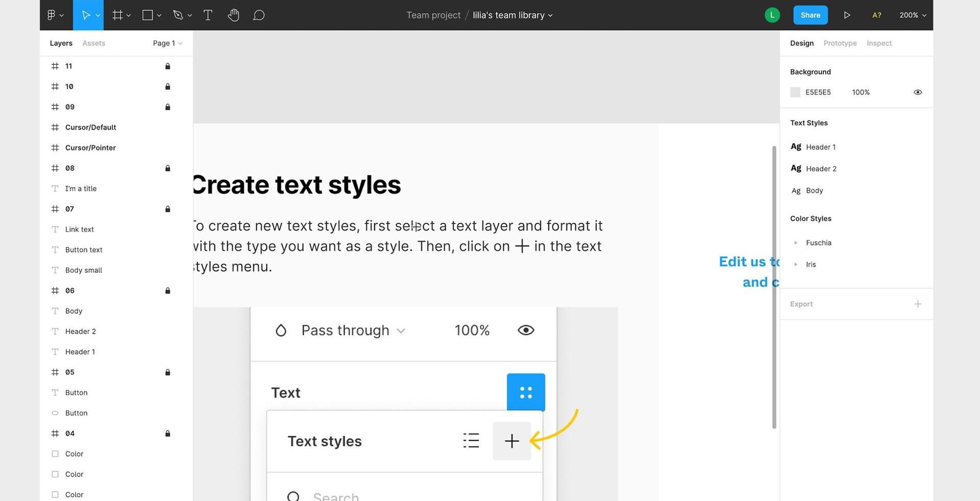Image resolution: width=980 pixels, height=501 pixels.
Task: Click the background color swatch
Action: [x=795, y=92]
